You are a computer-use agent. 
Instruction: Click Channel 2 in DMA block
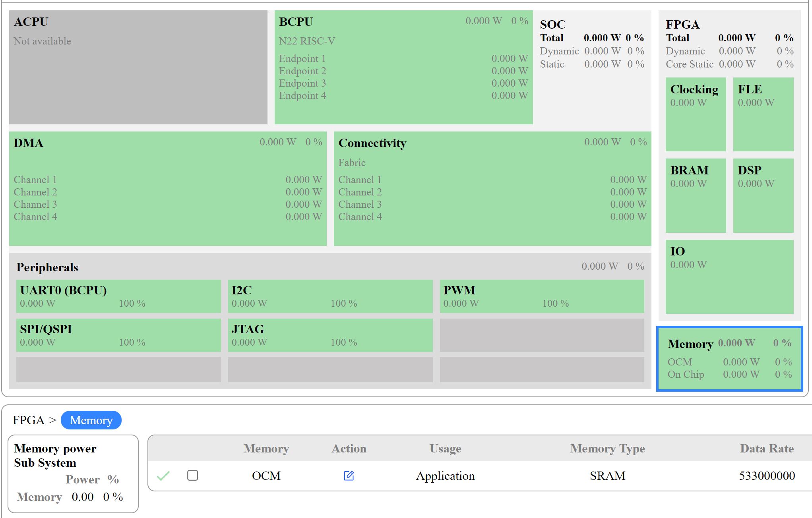168,192
